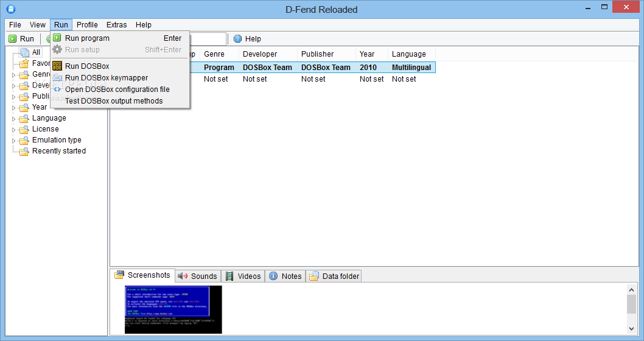Click the 'Program' genre cell
The height and width of the screenshot is (341, 644).
click(219, 68)
